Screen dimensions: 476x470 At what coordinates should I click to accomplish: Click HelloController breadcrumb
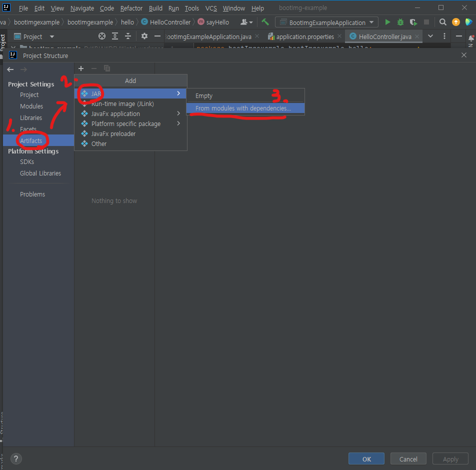coord(166,22)
